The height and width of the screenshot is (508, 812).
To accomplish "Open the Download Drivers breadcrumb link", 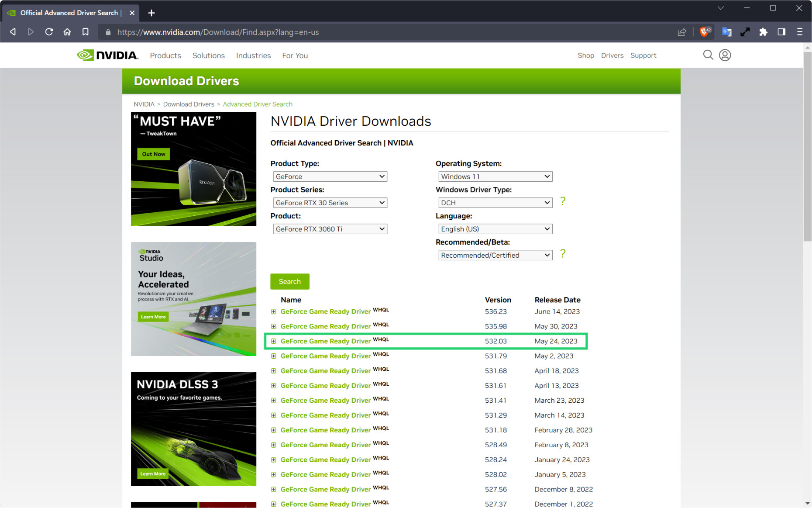I will pos(189,104).
